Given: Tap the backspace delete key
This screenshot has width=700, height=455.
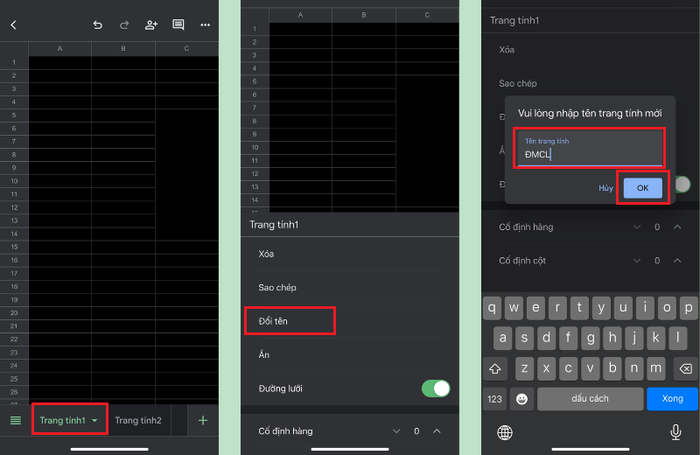Looking at the screenshot, I should pyautogui.click(x=686, y=369).
